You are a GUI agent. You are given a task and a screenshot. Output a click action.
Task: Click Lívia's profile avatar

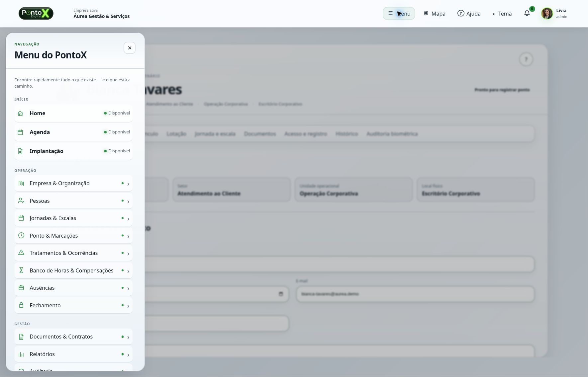coord(547,14)
